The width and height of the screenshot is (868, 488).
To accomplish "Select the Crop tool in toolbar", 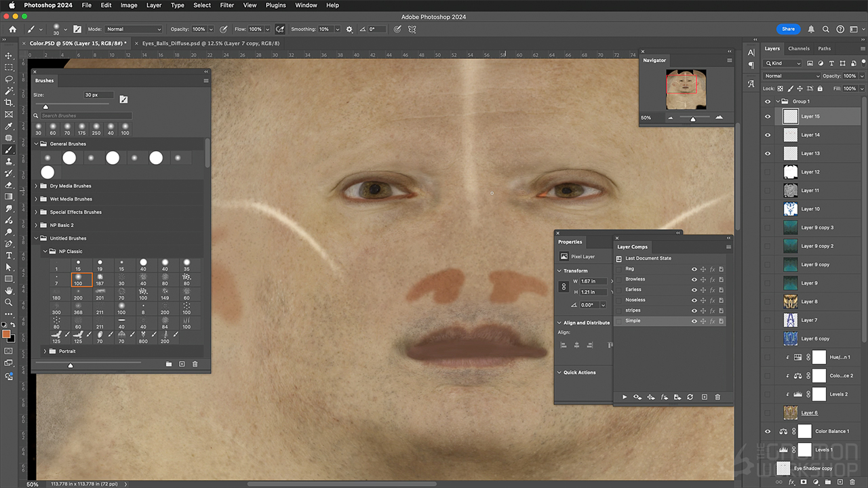I will pos(9,102).
